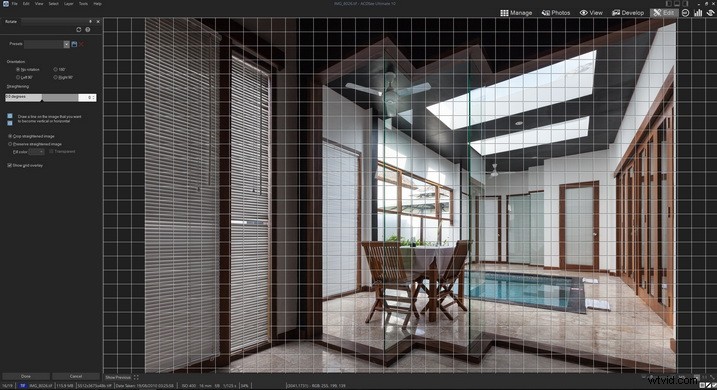The width and height of the screenshot is (717, 390).
Task: Choose Preserve straightened image option
Action: point(35,144)
